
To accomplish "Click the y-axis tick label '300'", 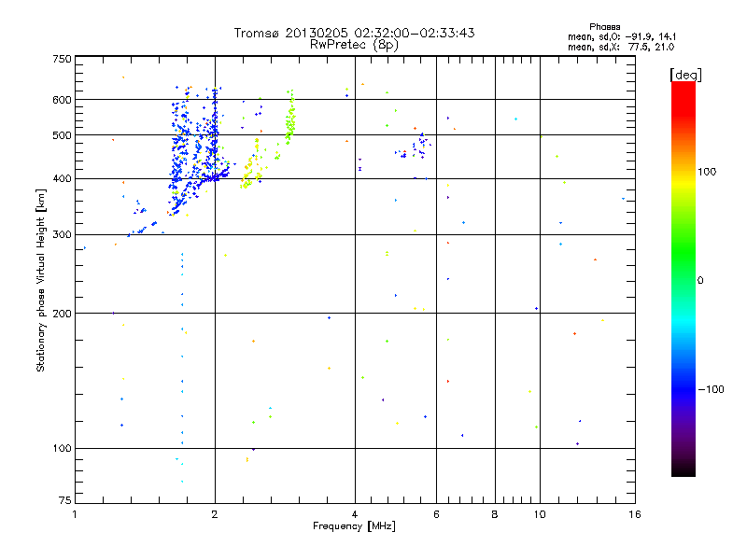I will [62, 235].
